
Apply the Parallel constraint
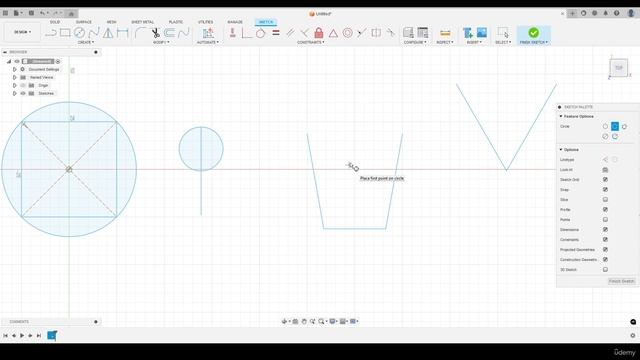point(290,33)
